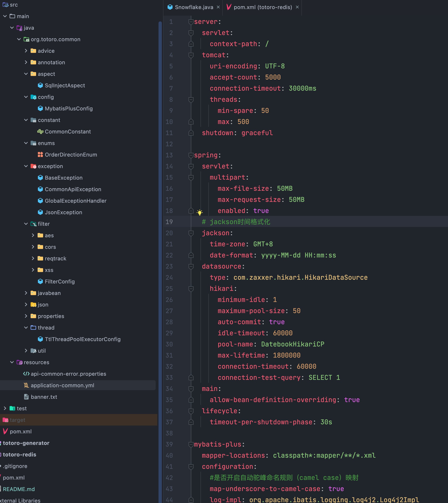The width and height of the screenshot is (448, 503).
Task: Collapse the resources folder
Action: (x=12, y=362)
